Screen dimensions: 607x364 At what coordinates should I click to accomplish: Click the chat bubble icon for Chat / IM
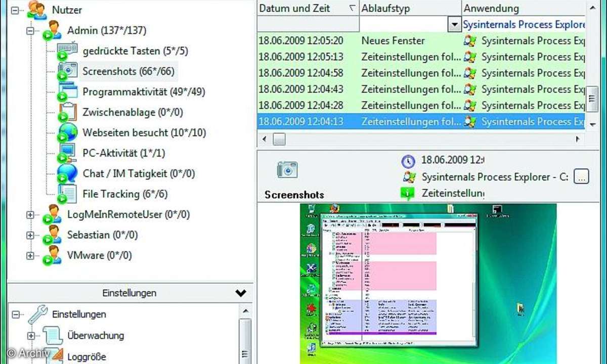click(x=68, y=173)
